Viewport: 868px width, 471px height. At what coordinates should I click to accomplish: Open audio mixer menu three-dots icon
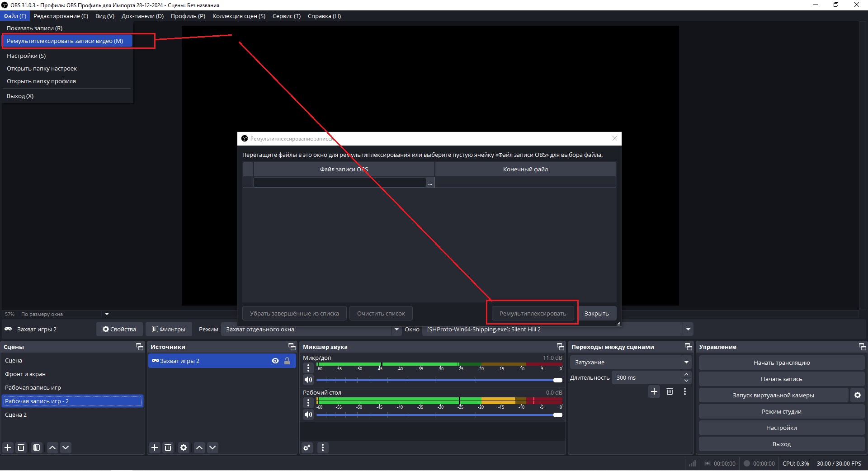tap(322, 447)
